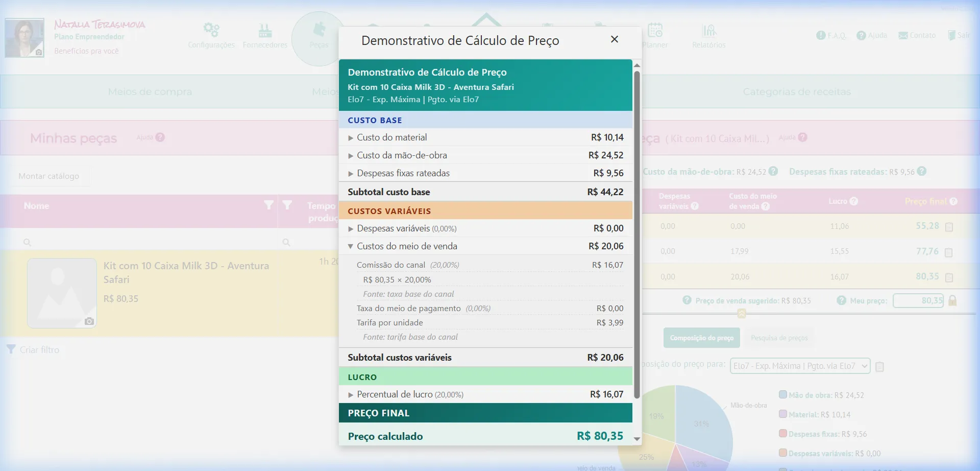Open the Elo7 - Exp. Máxima dropdown
980x471 pixels.
coord(799,366)
